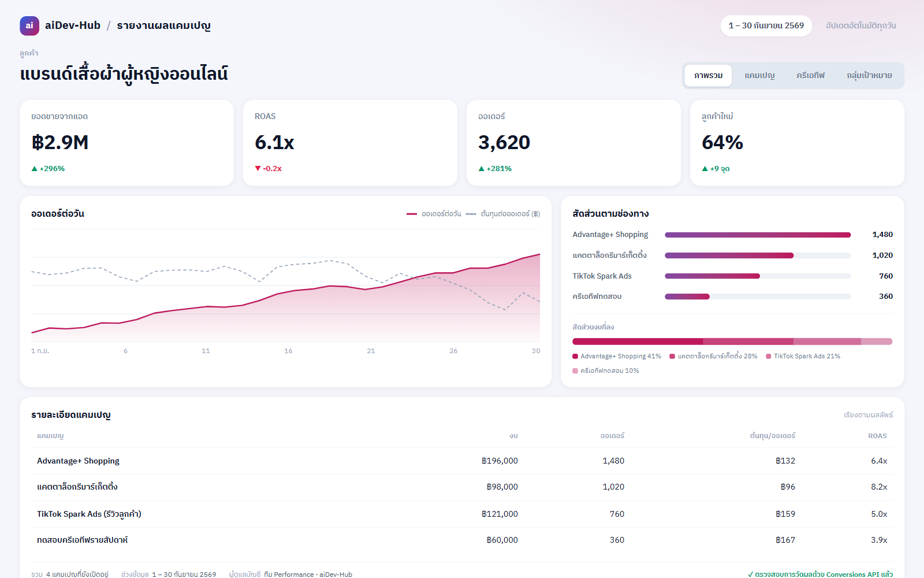
Task: Click the purple "ai" logo icon
Action: (x=29, y=25)
